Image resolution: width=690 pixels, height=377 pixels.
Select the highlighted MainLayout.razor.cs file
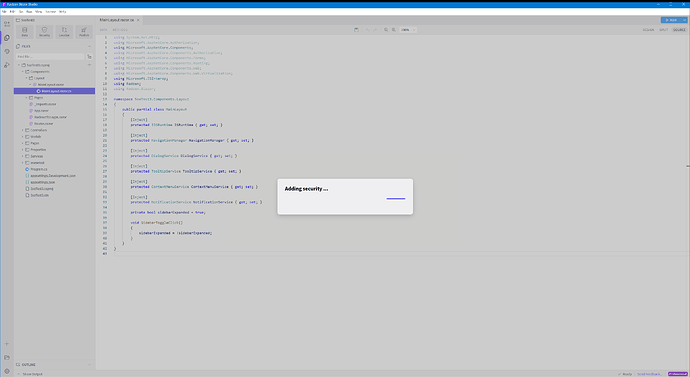[x=54, y=91]
